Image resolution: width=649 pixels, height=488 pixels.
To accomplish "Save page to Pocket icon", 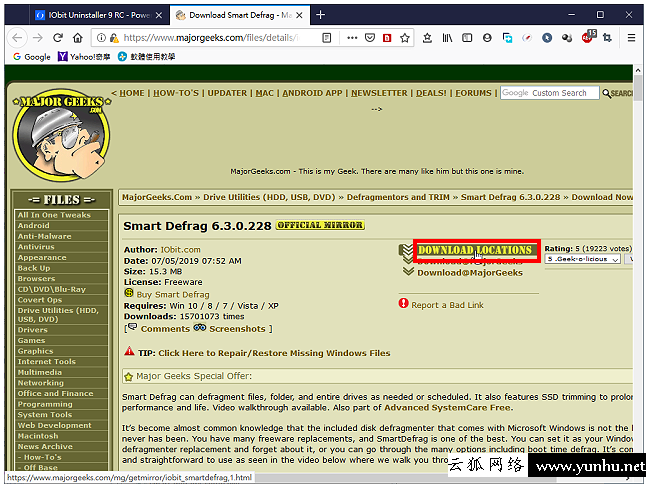I will tap(370, 38).
